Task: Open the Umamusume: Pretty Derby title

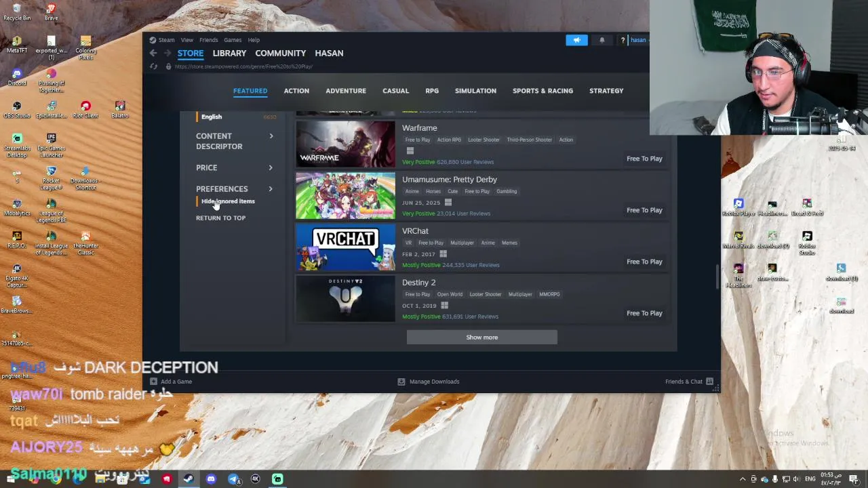Action: pos(450,180)
